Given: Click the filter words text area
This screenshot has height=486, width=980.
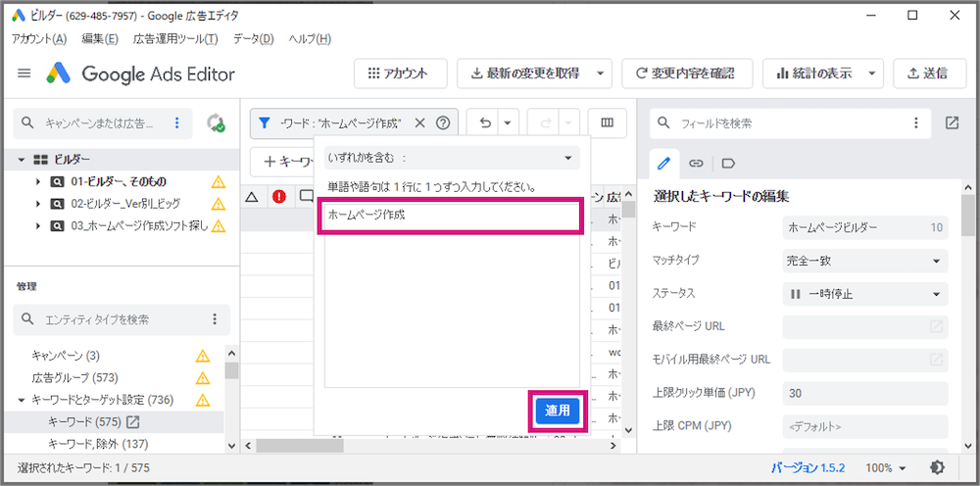Looking at the screenshot, I should click(x=453, y=295).
